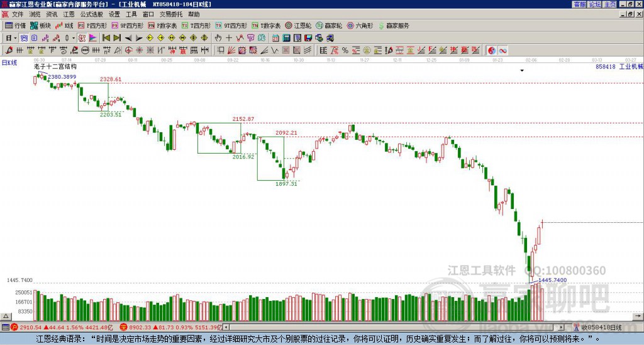This screenshot has height=345, width=644.
Task: Open 赢家服务 with dollar icon
Action: pos(394,25)
